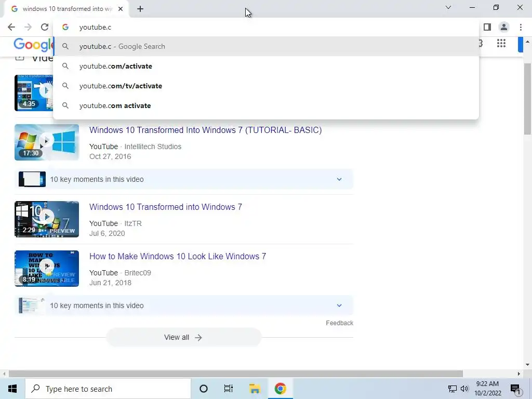Pick the 'youtube.com activate' suggestion

pos(265,105)
